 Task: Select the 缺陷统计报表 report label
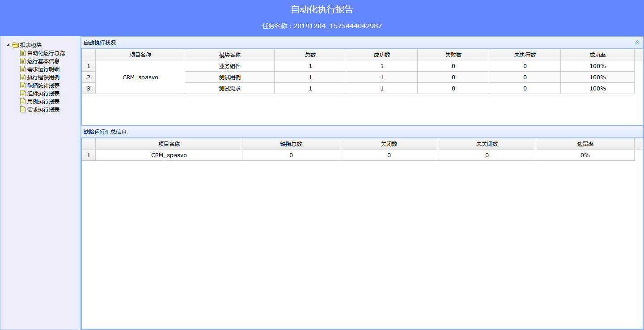pos(43,85)
